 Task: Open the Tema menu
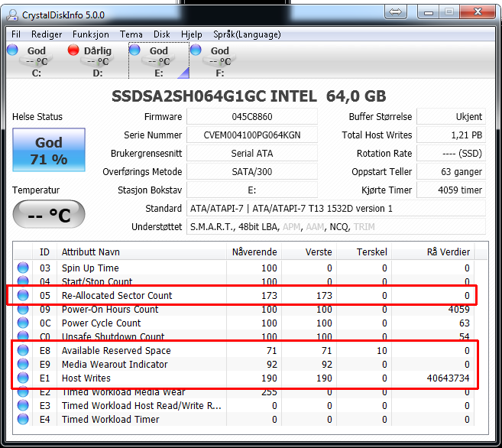coord(131,34)
